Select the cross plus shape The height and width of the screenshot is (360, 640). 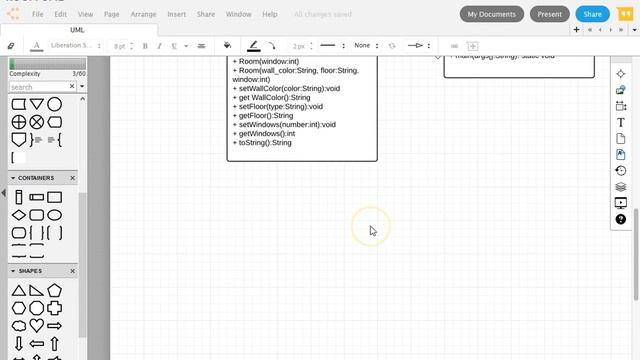coord(54,308)
